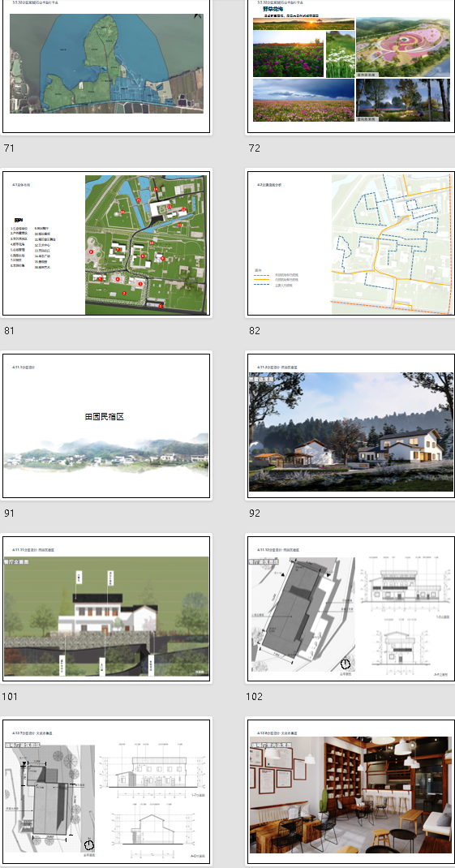Open slide 102 restaurant plan and elevations
The width and height of the screenshot is (455, 868).
point(351,608)
